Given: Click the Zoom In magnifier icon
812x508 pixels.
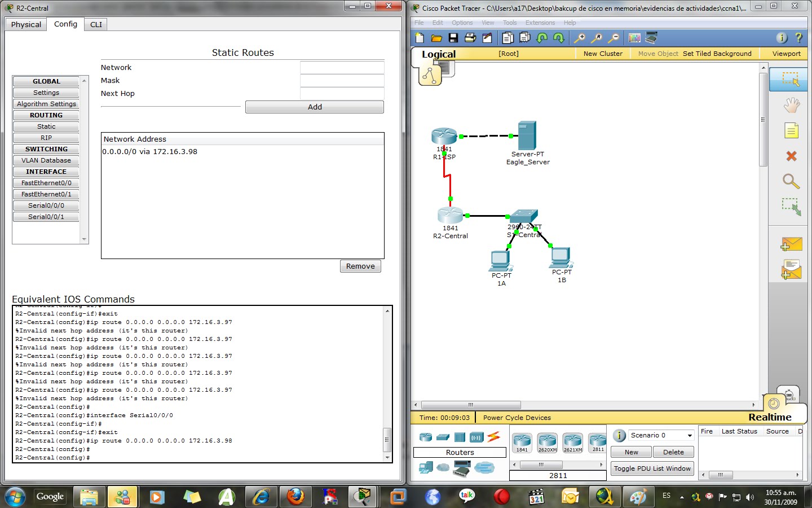Looking at the screenshot, I should 579,38.
